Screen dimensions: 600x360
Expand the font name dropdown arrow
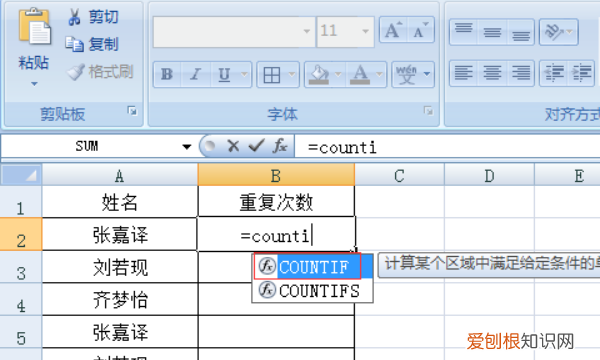coord(307,32)
